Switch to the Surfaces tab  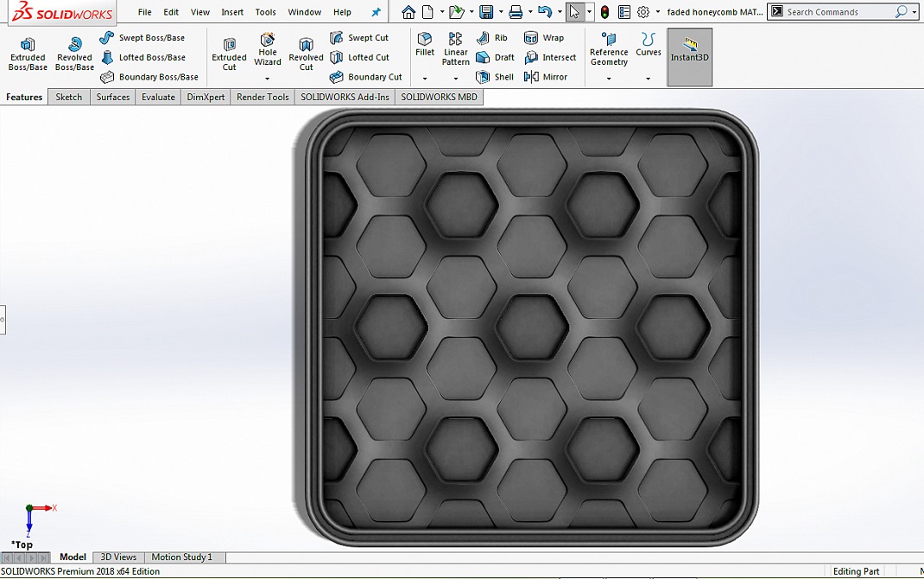[x=112, y=97]
